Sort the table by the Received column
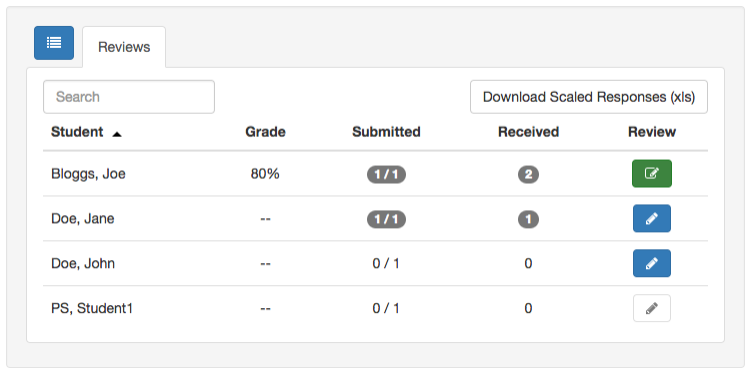 [528, 132]
